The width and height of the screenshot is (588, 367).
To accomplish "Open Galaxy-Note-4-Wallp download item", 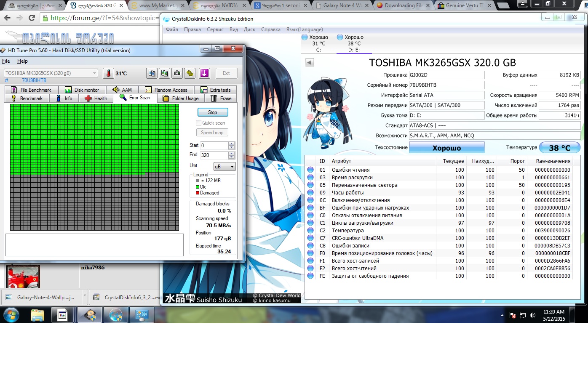I will click(41, 297).
